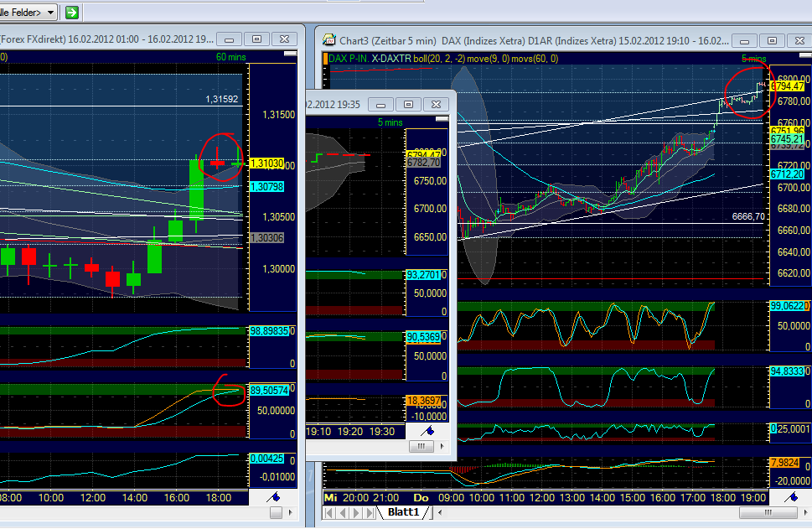Click middle chart horizontal scrollbar thumb
The image size is (812, 529).
click(x=422, y=445)
